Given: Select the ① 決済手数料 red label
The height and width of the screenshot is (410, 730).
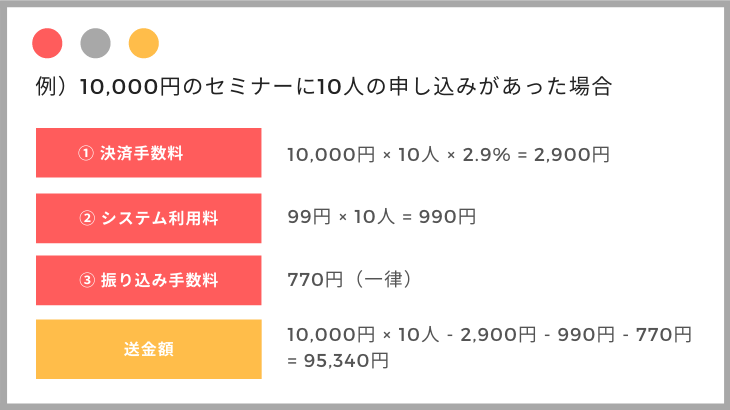Looking at the screenshot, I should coord(149,153).
